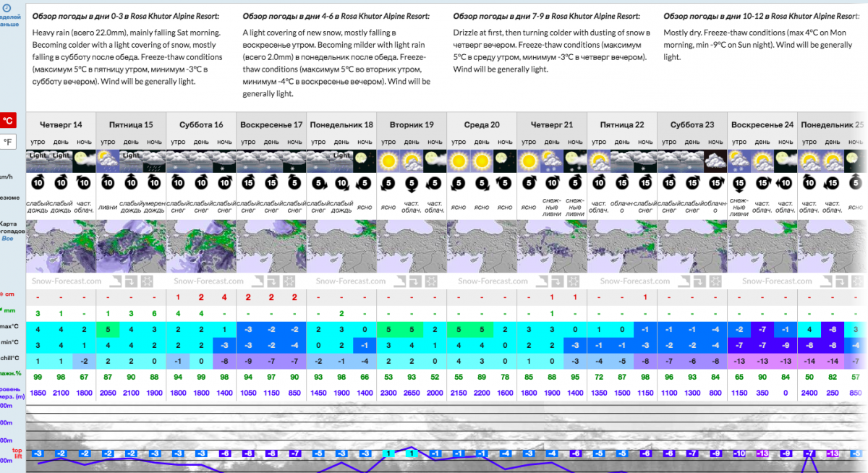The image size is (868, 473).
Task: Click 'ночь' label under Среда 20
Action: pyautogui.click(x=505, y=142)
